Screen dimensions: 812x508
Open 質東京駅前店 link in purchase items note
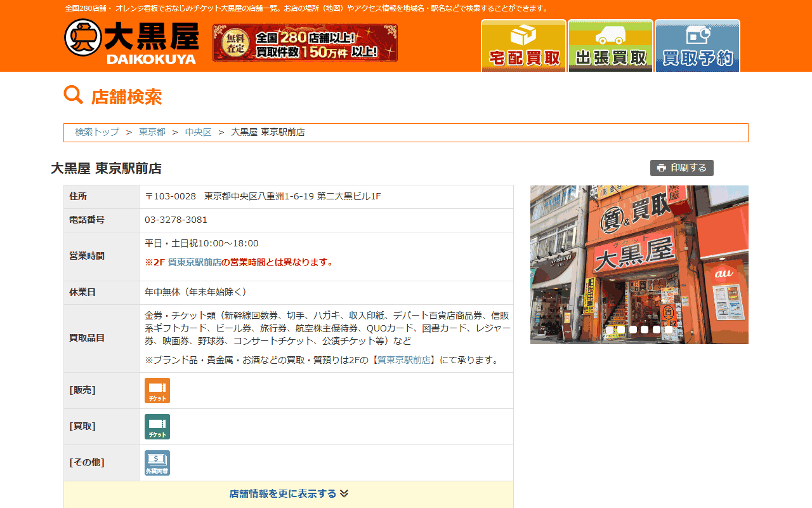(404, 360)
